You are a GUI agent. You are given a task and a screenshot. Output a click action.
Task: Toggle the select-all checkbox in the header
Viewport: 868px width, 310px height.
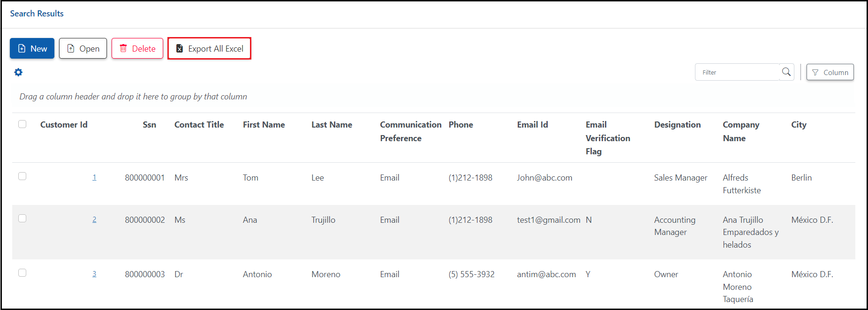22,124
